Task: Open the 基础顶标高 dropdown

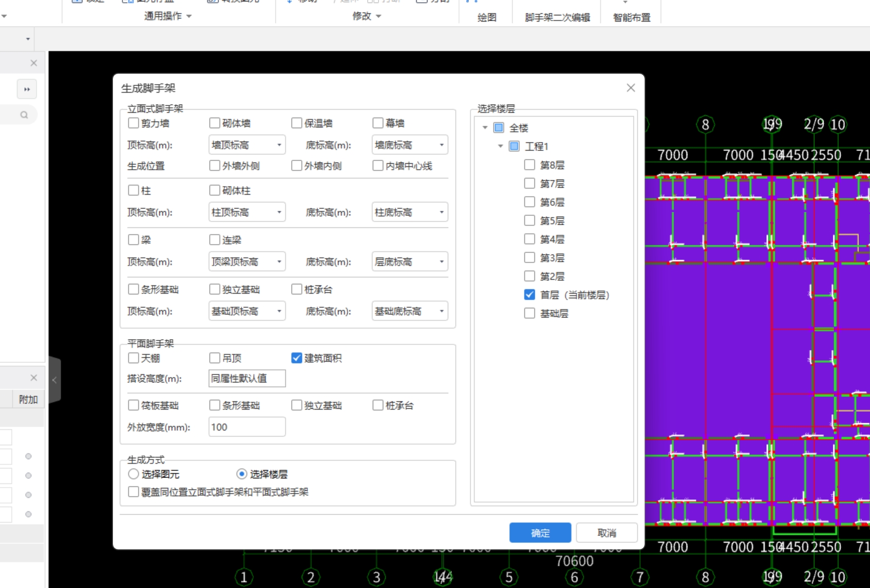Action: click(x=247, y=311)
